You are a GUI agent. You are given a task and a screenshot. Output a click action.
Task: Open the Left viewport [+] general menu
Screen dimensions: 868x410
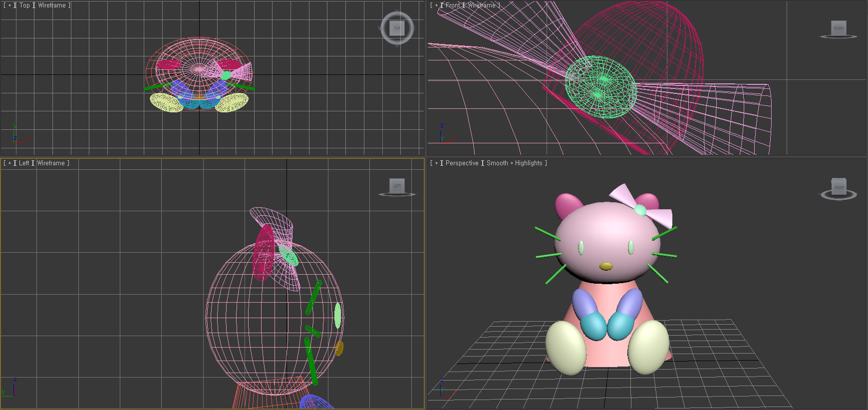click(9, 163)
